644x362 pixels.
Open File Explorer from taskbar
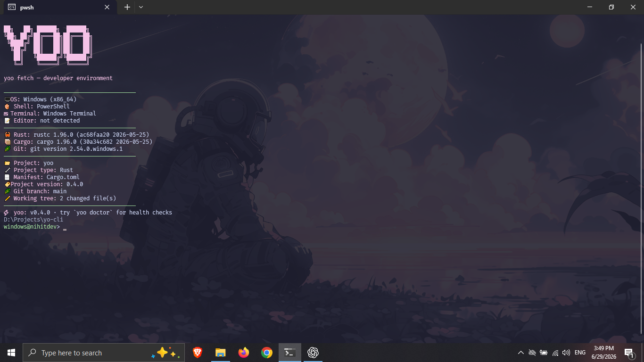(221, 353)
